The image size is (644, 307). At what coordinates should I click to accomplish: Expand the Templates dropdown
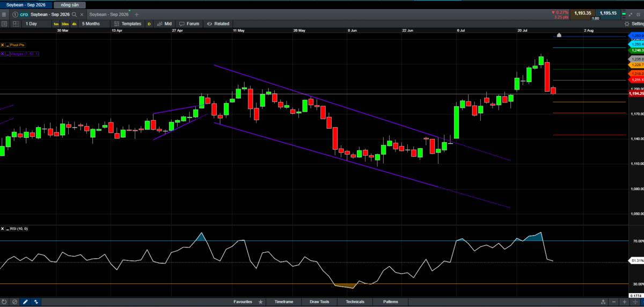tap(128, 24)
